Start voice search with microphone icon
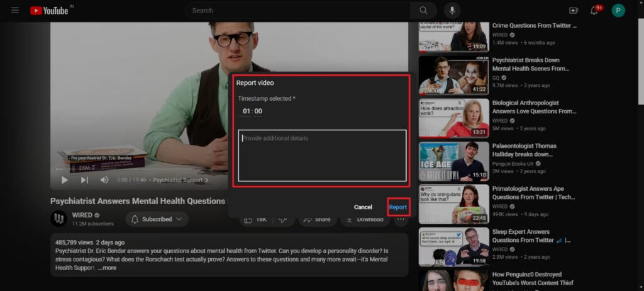 [452, 10]
